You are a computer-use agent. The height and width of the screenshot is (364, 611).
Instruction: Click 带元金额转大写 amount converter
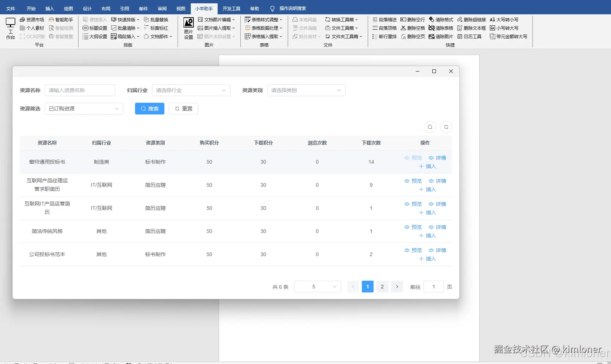click(x=509, y=36)
